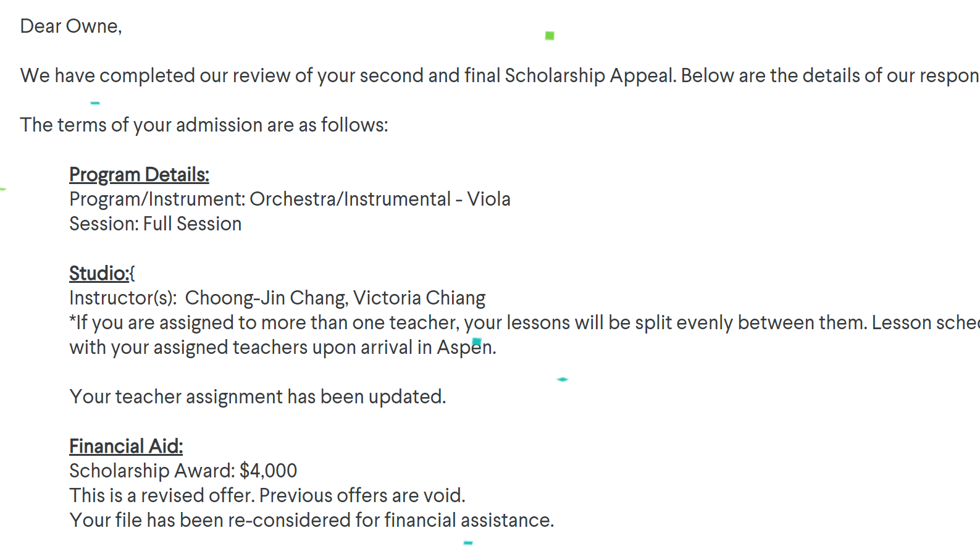Click the word Viola in Program/Instrument
Image resolution: width=980 pixels, height=554 pixels.
click(x=488, y=199)
